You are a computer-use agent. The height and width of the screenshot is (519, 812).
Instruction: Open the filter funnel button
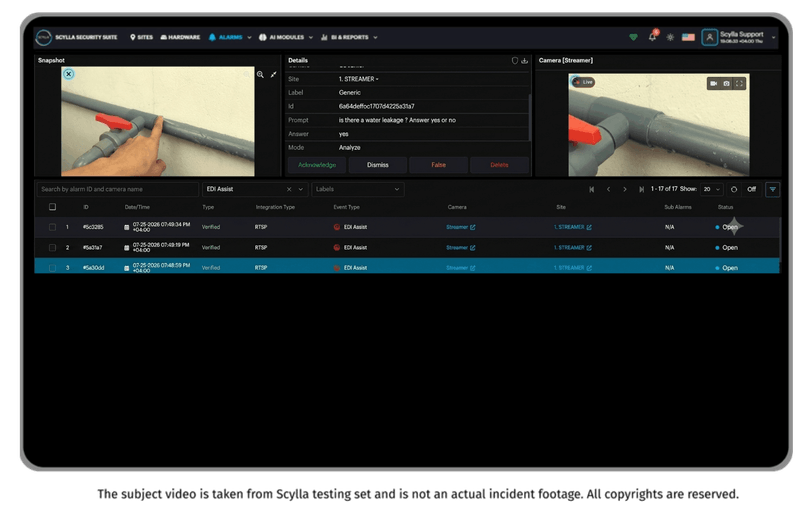point(773,190)
